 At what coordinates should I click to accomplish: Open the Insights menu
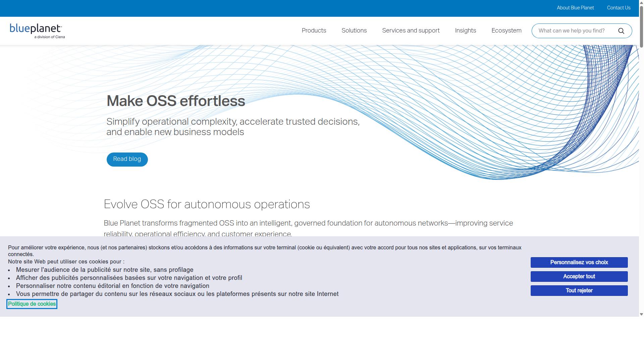click(466, 31)
